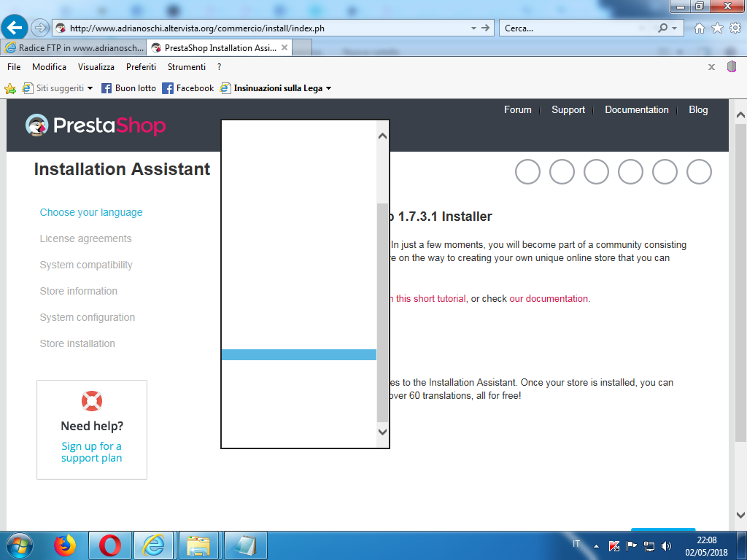
Task: Go back with the browser back arrow
Action: (x=15, y=28)
